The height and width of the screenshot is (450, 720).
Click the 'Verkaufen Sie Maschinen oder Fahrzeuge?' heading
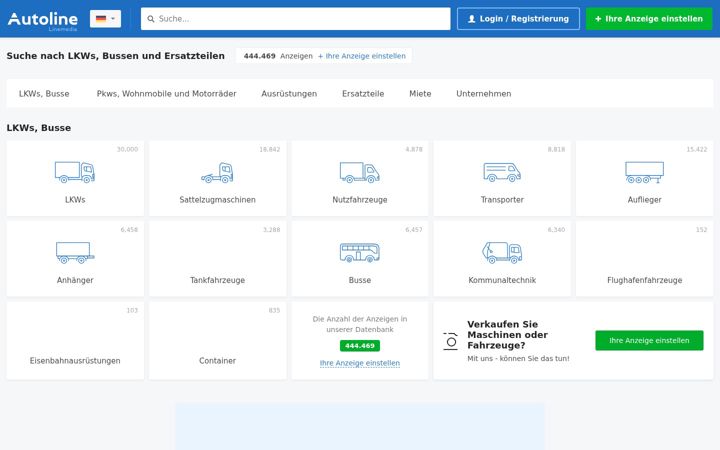507,335
